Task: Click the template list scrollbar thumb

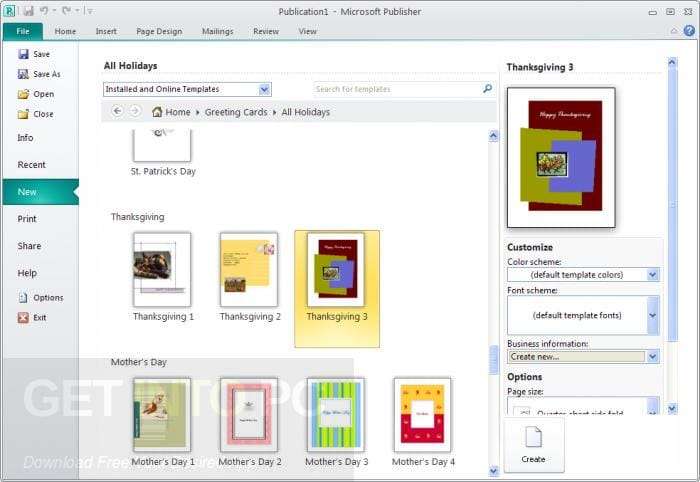Action: 493,360
